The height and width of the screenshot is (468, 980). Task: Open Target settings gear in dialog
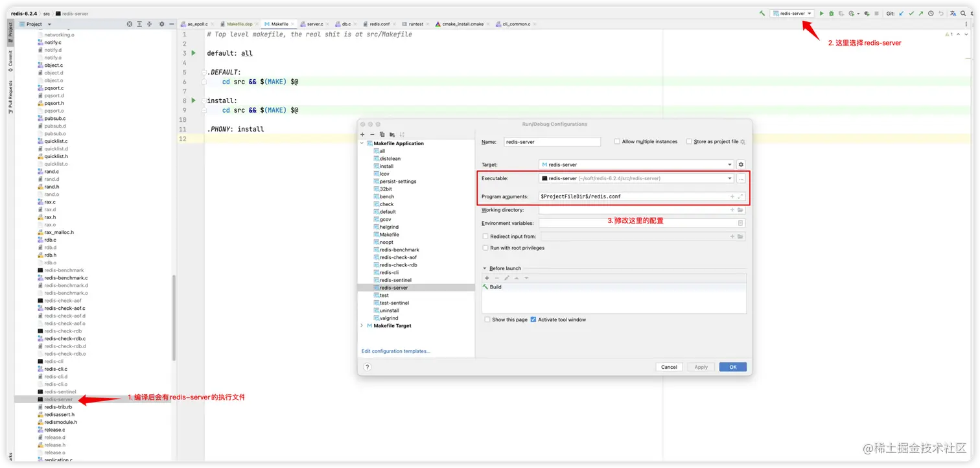[741, 165]
